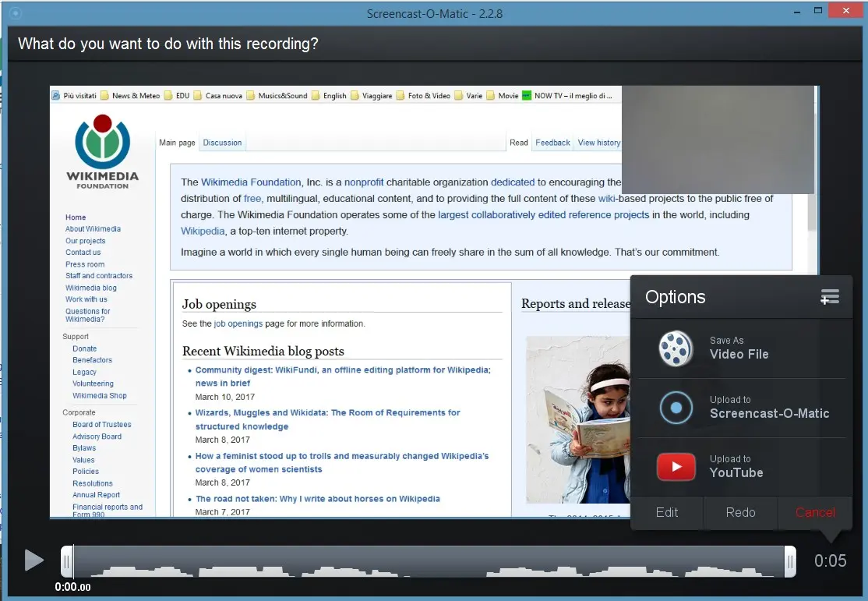Click the Varie bookmark folder
868x601 pixels.
tap(469, 95)
